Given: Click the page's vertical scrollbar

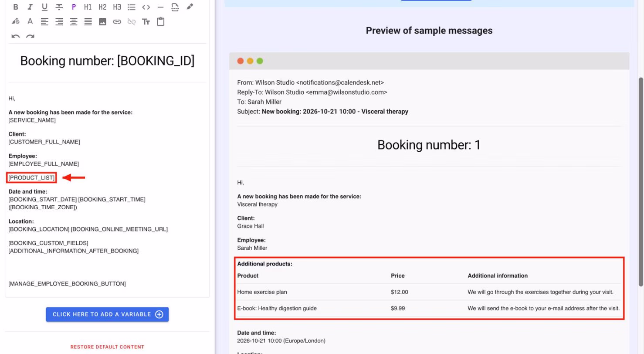Looking at the screenshot, I should 641,182.
